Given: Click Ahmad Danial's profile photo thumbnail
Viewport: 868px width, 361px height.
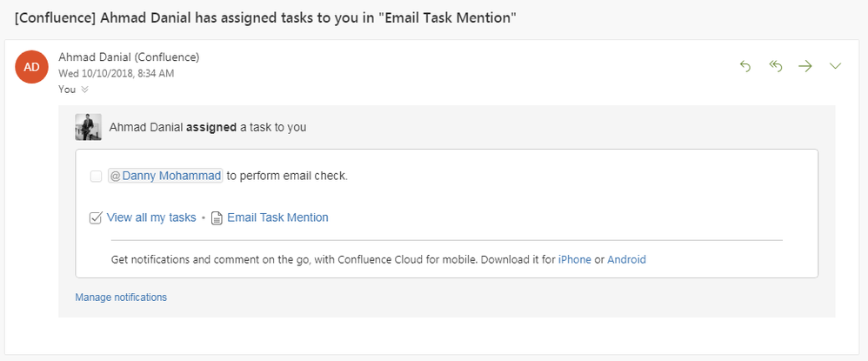Looking at the screenshot, I should click(89, 127).
